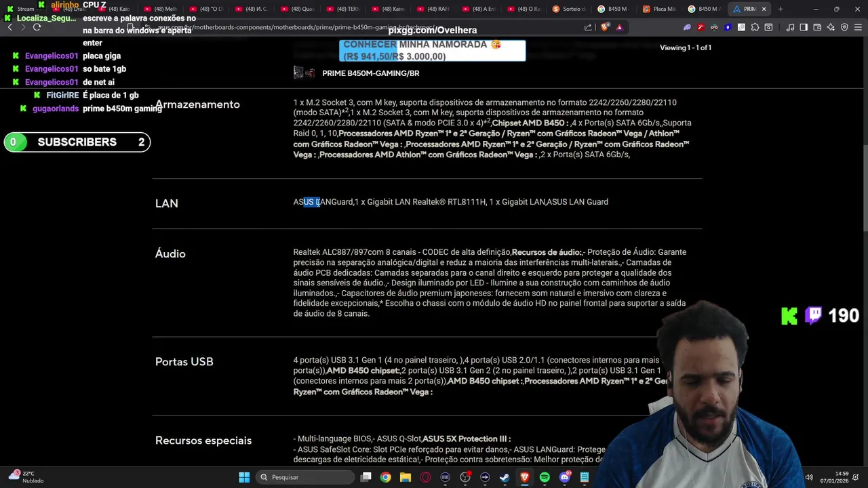
Task: Click the Áudio section heading
Action: pyautogui.click(x=170, y=253)
